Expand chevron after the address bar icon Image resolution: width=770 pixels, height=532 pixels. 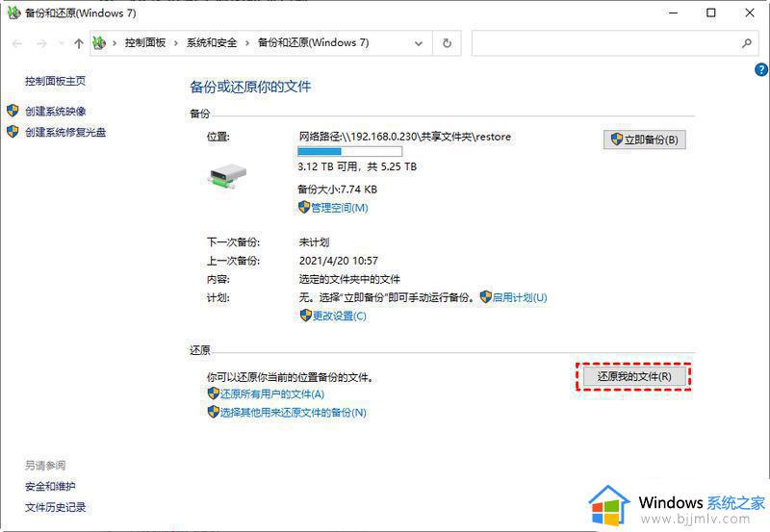(x=115, y=43)
